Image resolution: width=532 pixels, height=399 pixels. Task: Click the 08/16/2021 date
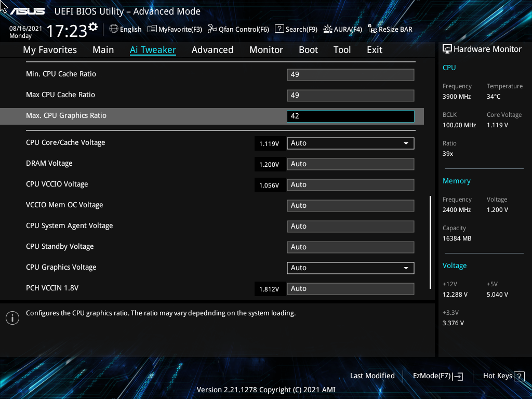pos(26,29)
